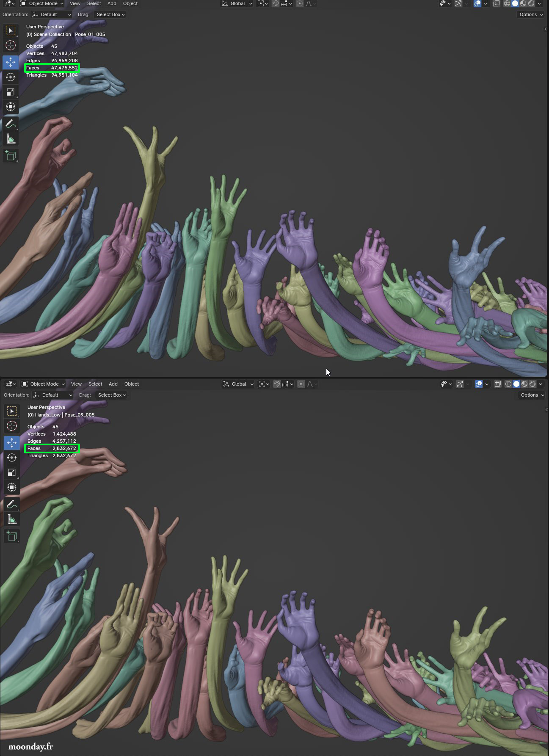Toggle X-ray mode in the bottom viewport
The width and height of the screenshot is (549, 756).
click(x=498, y=384)
